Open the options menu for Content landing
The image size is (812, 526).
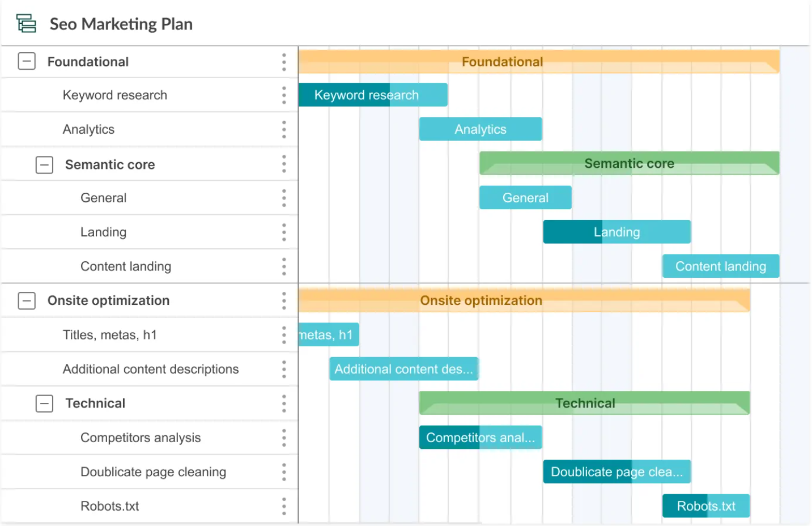pos(284,266)
